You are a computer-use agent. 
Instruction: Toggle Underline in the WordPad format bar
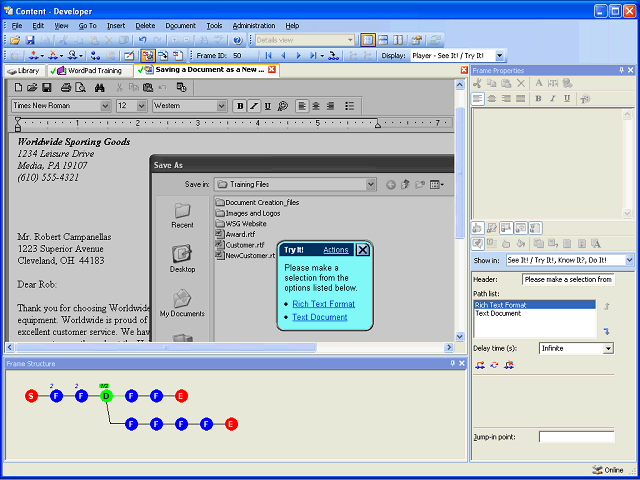point(268,106)
